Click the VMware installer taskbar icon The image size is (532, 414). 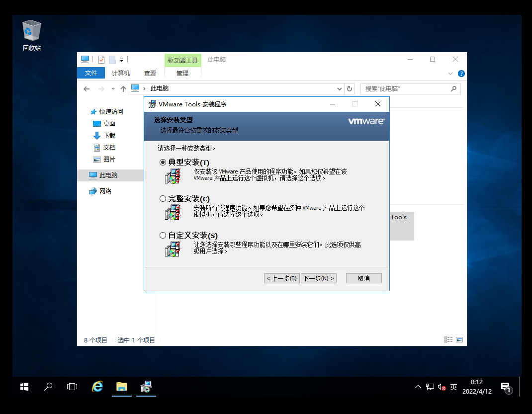click(146, 387)
